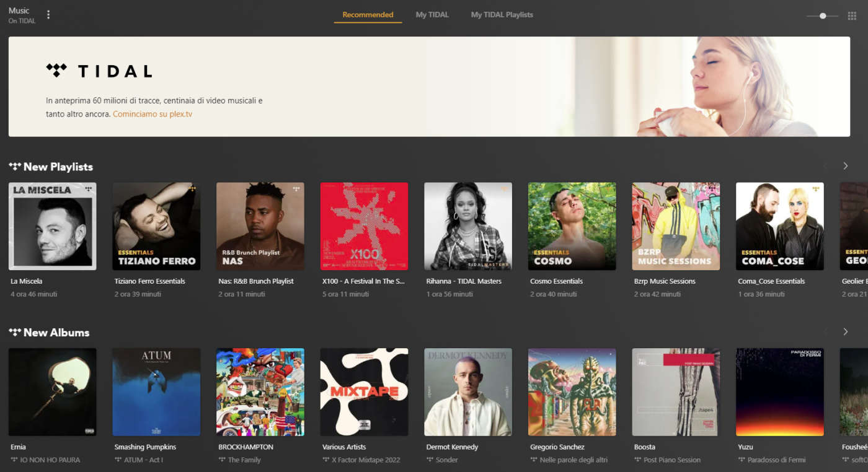868x472 pixels.
Task: Open the New Playlists section heading
Action: [58, 167]
